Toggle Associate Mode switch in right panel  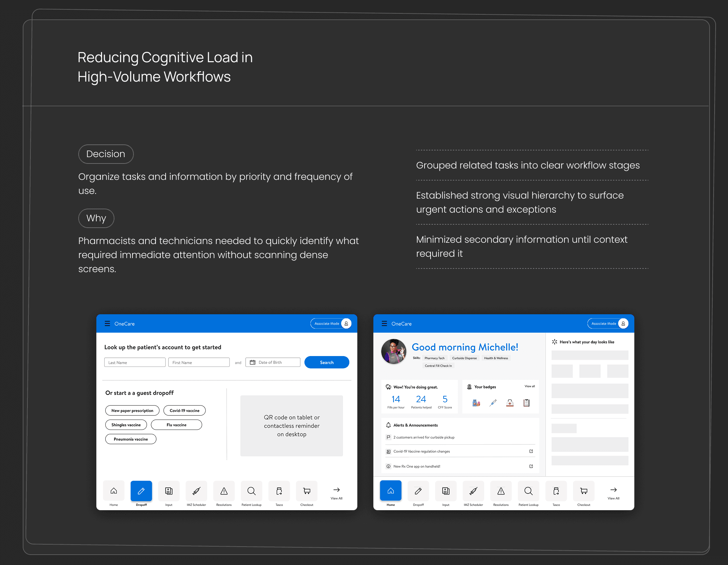[608, 323]
